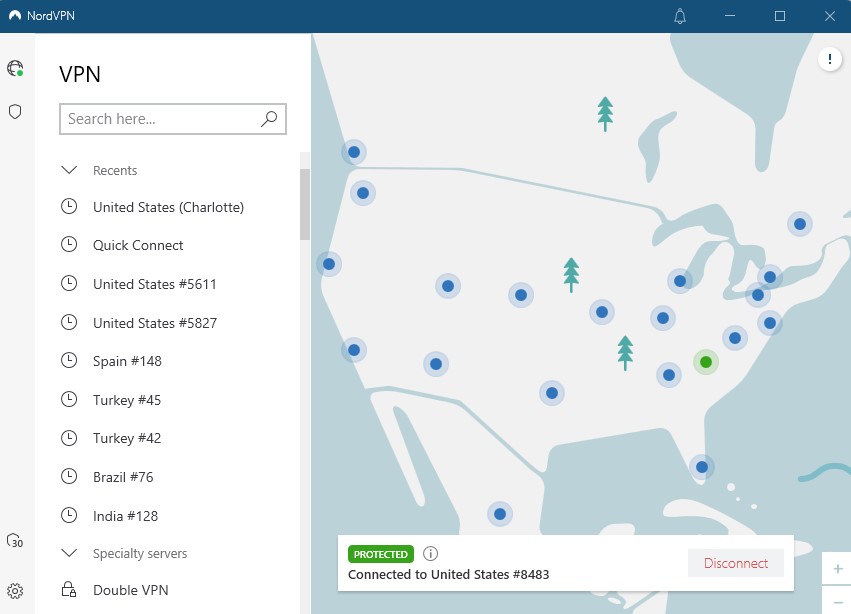The image size is (851, 614).
Task: Select the green connected server map pin
Action: click(705, 362)
